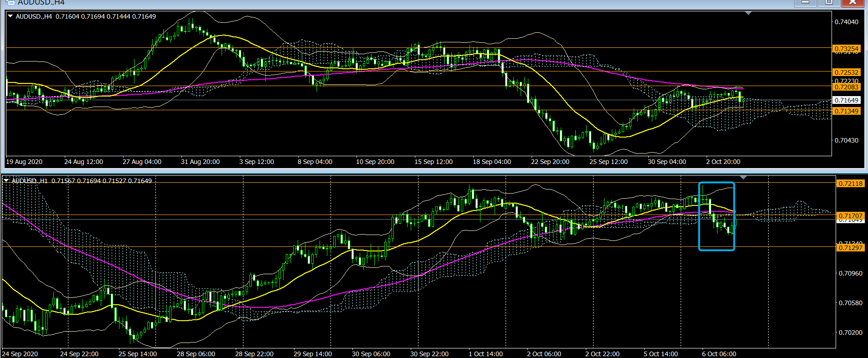Select the 0.72118 price label on H1 chart
Screen dimensions: 868x358
pos(851,184)
